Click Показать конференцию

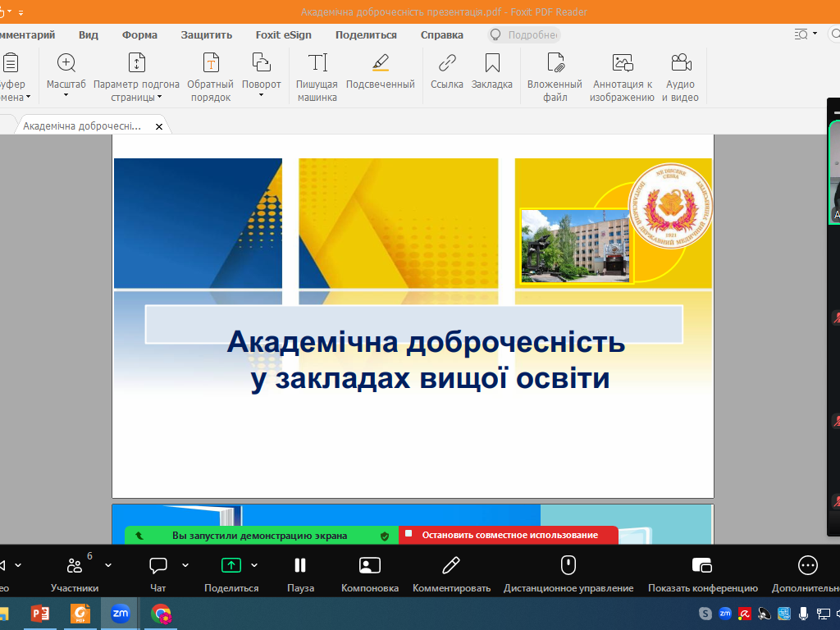tap(702, 572)
